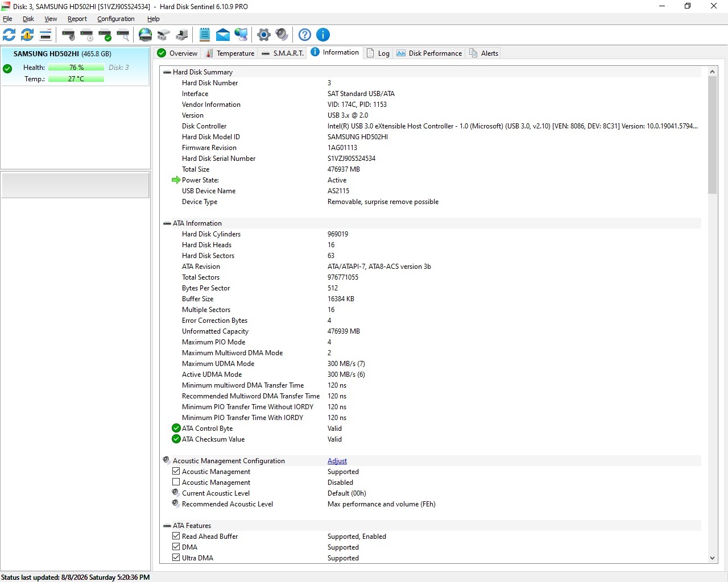Open the File menu

coord(7,19)
